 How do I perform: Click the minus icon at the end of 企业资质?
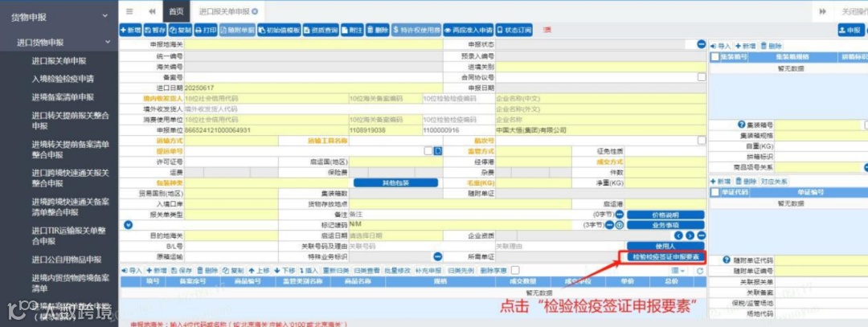click(702, 235)
